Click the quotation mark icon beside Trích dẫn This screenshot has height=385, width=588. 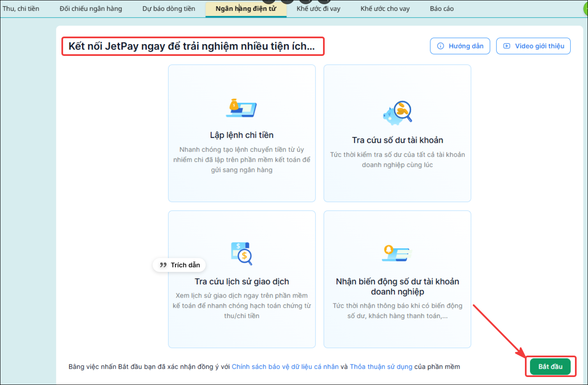click(x=163, y=265)
